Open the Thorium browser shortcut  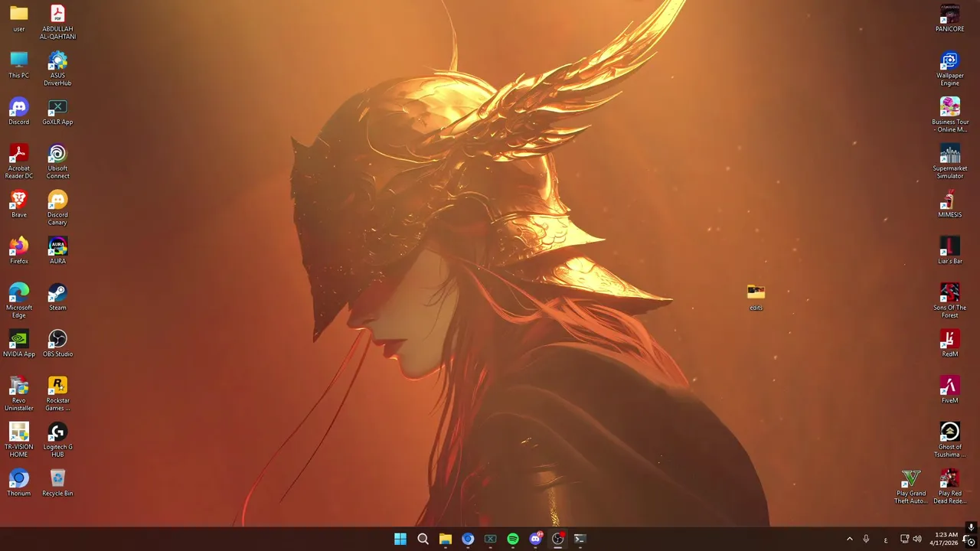[x=18, y=484]
